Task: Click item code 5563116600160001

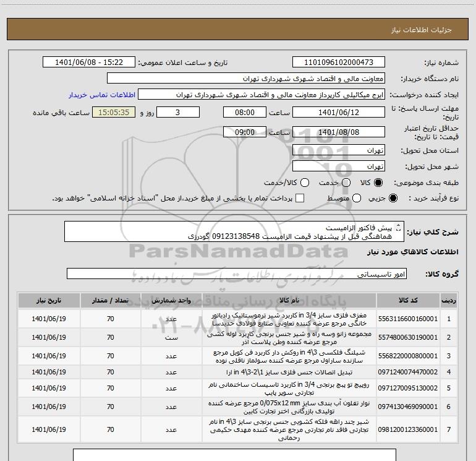Action: pyautogui.click(x=408, y=319)
